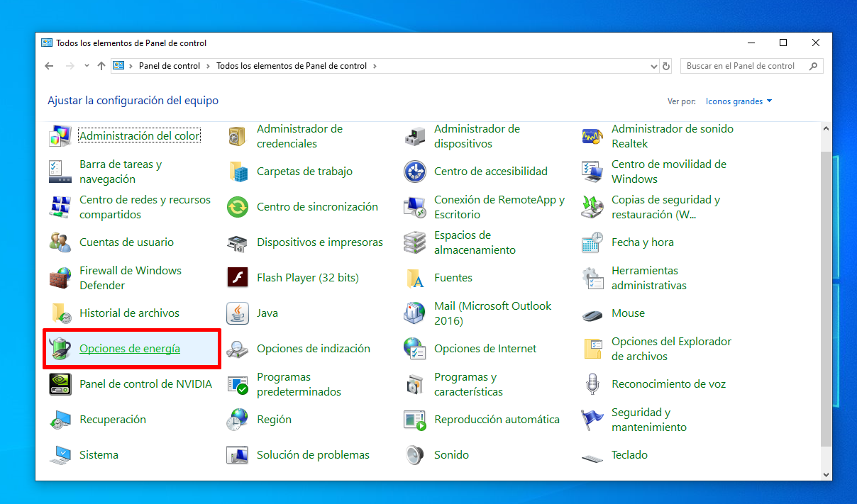Open the Recuperación icon
The width and height of the screenshot is (857, 504).
point(60,419)
